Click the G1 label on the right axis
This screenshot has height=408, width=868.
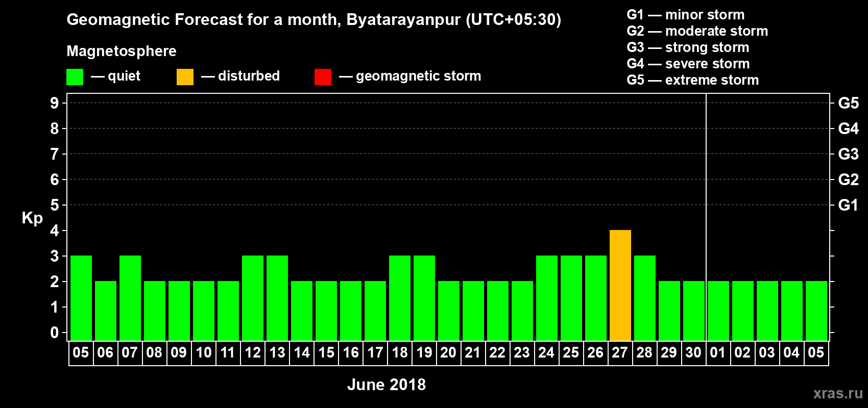pyautogui.click(x=849, y=205)
